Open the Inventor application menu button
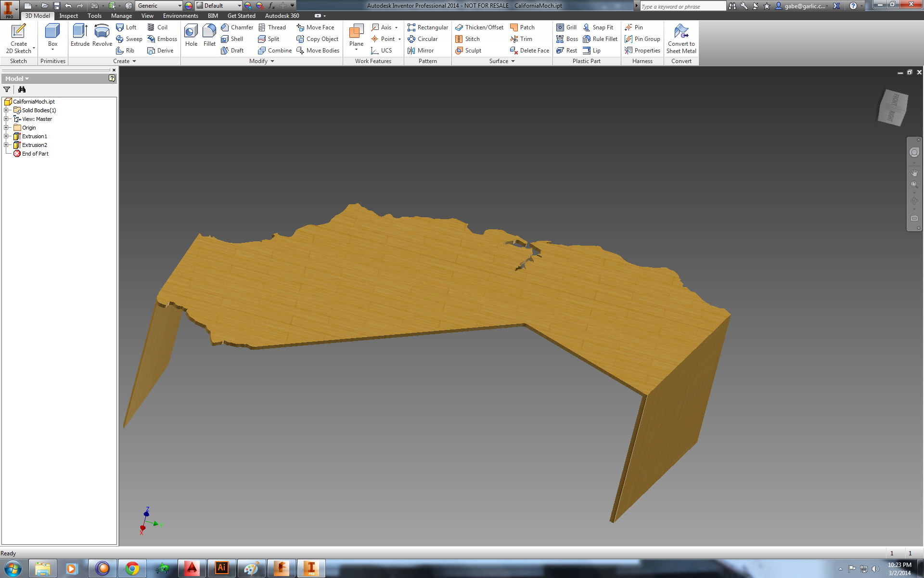 pyautogui.click(x=9, y=10)
